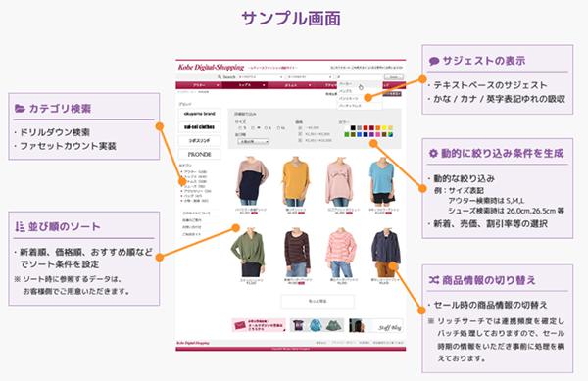This screenshot has height=381, width=588.
Task: Expand the sort order select box in filter panel
Action: [253, 142]
